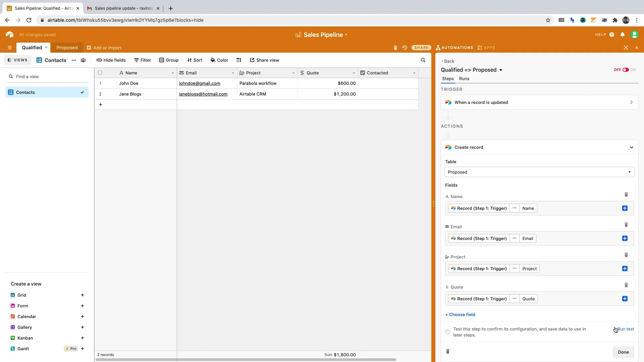Open the notifications bell
This screenshot has width=644, height=362.
click(623, 35)
